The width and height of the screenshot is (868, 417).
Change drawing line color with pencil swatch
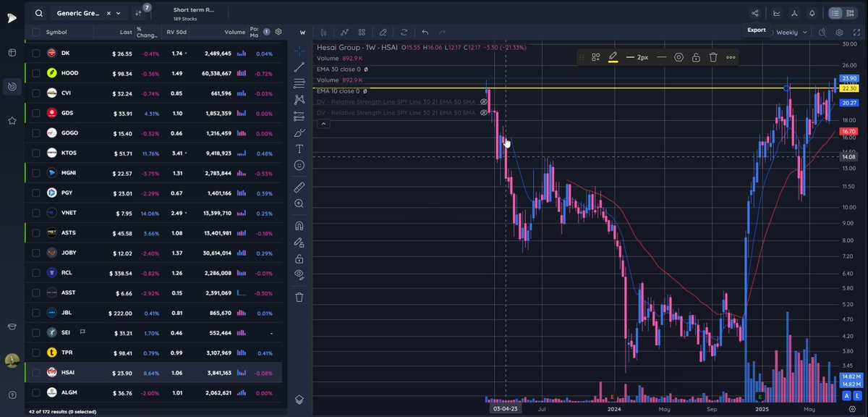click(613, 57)
